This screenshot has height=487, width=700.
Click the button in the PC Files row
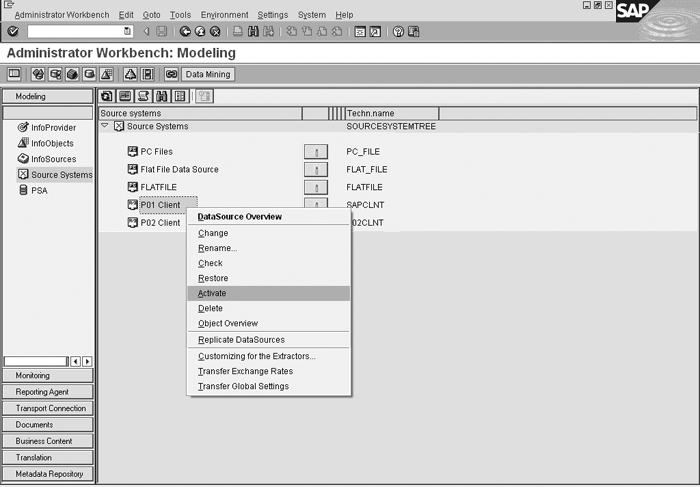316,152
